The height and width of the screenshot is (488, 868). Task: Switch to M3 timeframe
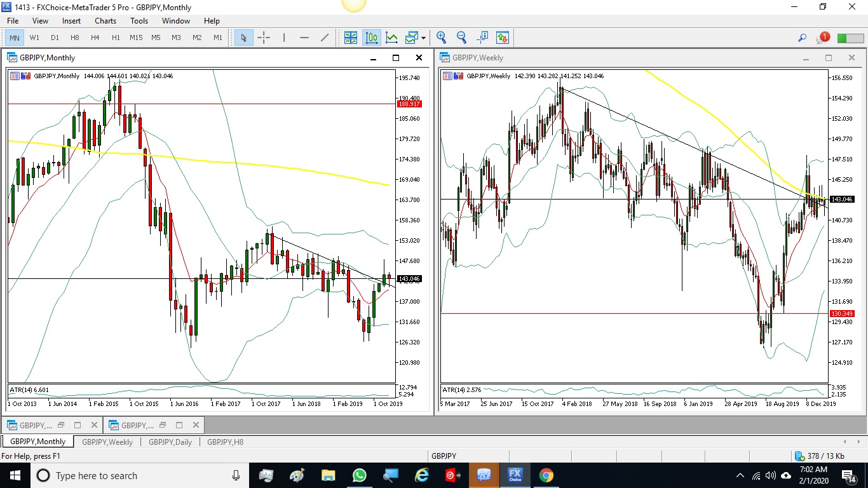(176, 38)
